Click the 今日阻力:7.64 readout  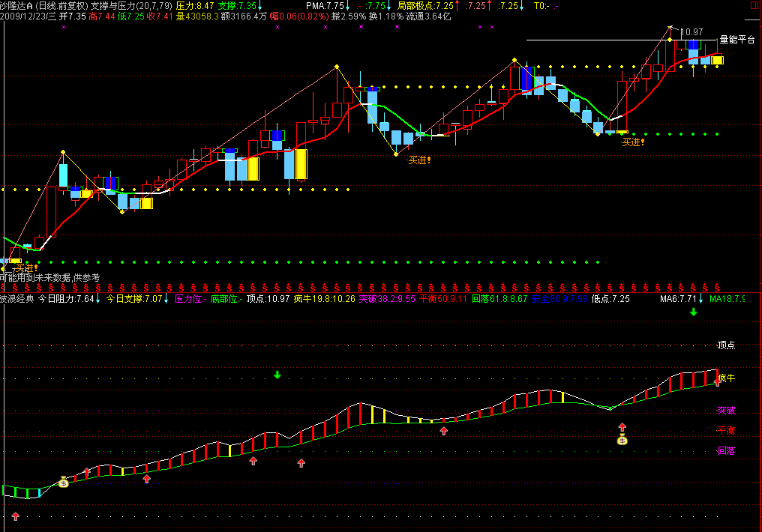pos(66,299)
